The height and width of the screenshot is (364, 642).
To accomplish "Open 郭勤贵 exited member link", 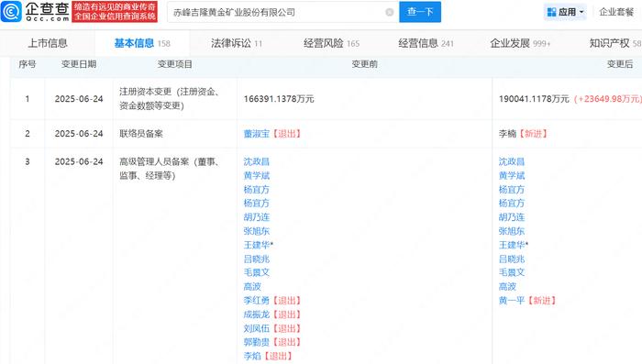I will (257, 342).
